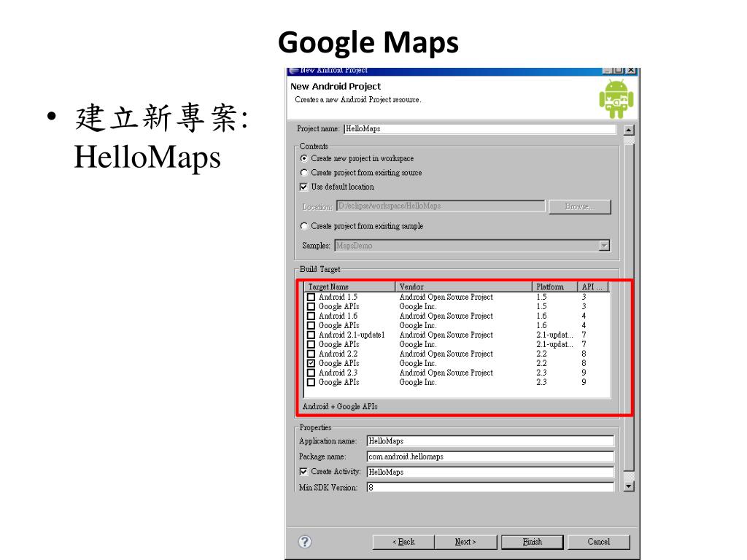Click the Project name input field
The width and height of the screenshot is (747, 560).
pyautogui.click(x=480, y=128)
